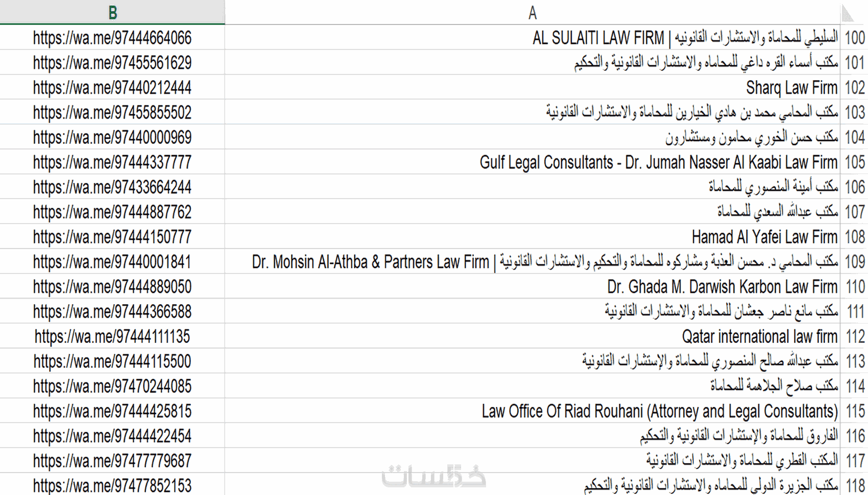Image resolution: width=868 pixels, height=495 pixels.
Task: Highlight entire row 113 via its header
Action: [855, 361]
